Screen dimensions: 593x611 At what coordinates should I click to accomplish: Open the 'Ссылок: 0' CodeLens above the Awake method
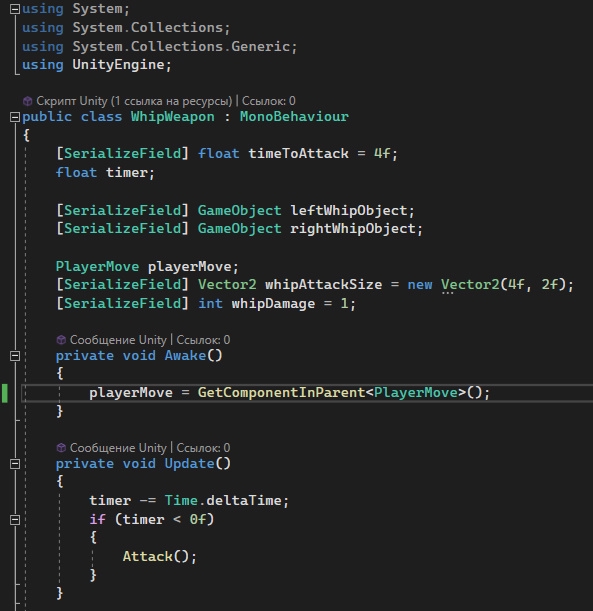tap(203, 340)
